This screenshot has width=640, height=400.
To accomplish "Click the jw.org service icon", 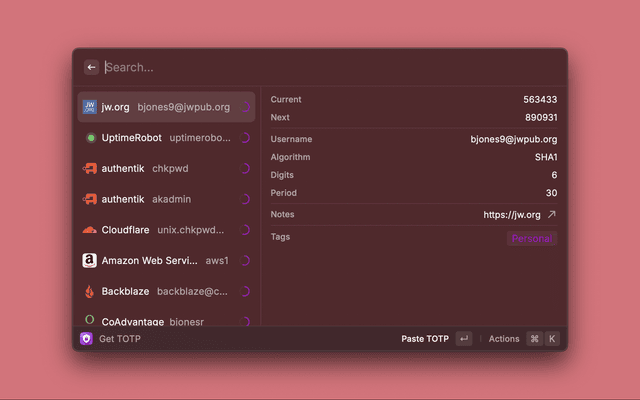I will (90, 107).
